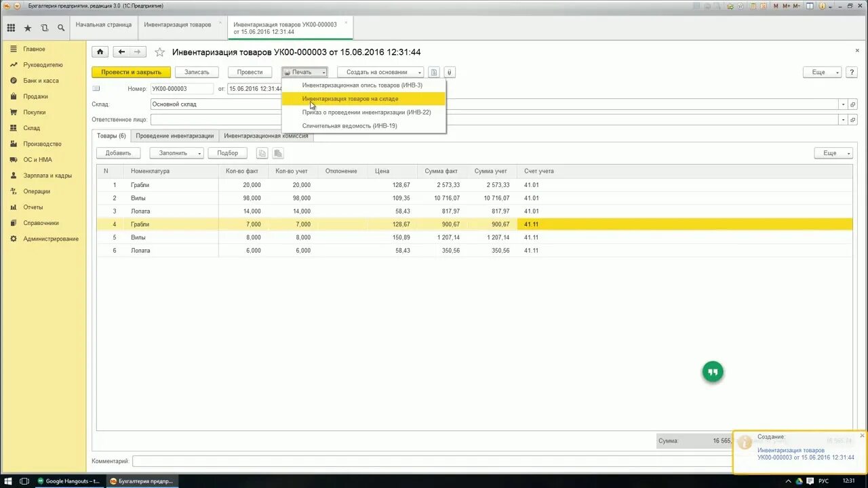
Task: Open Favorites star icon in top panel
Action: (x=28, y=28)
